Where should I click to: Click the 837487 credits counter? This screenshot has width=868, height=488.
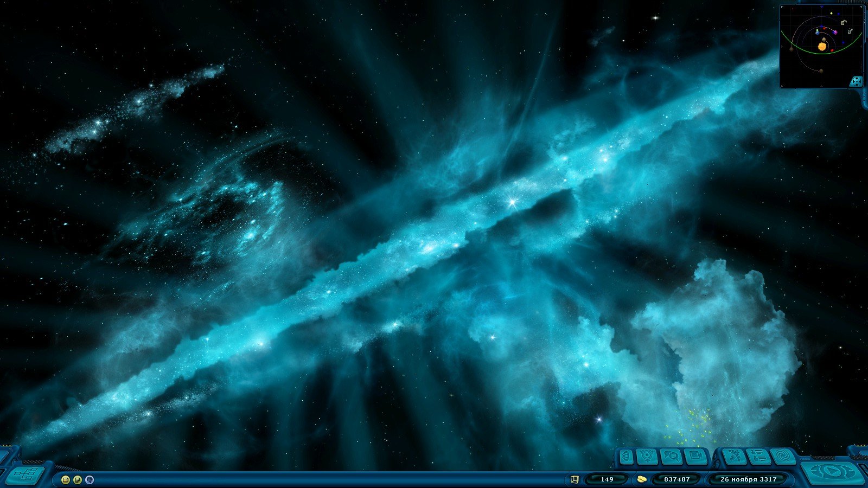click(x=676, y=479)
